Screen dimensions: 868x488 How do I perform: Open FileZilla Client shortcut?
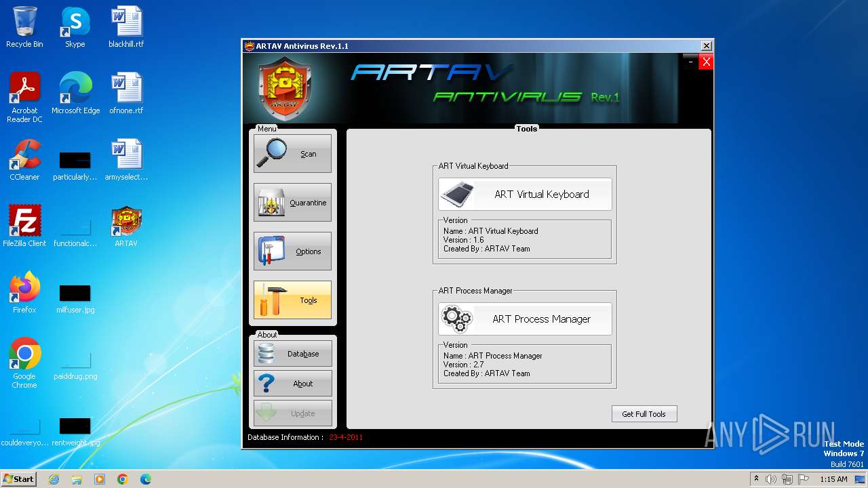point(24,226)
